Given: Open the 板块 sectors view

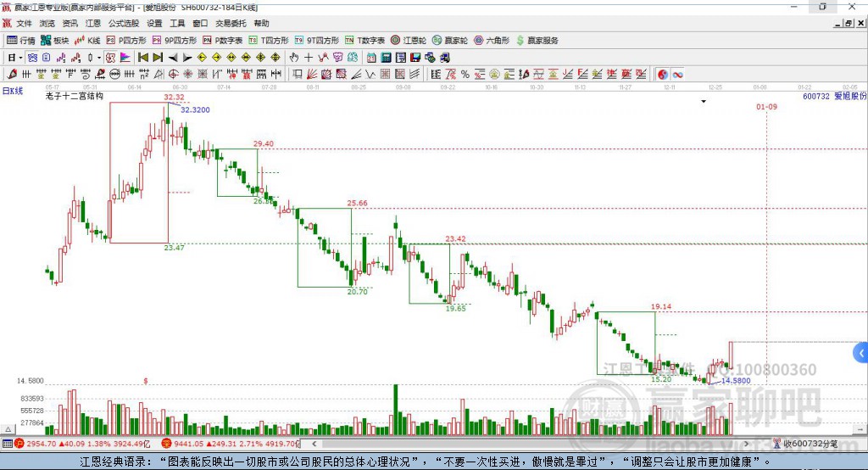Looking at the screenshot, I should (x=54, y=41).
